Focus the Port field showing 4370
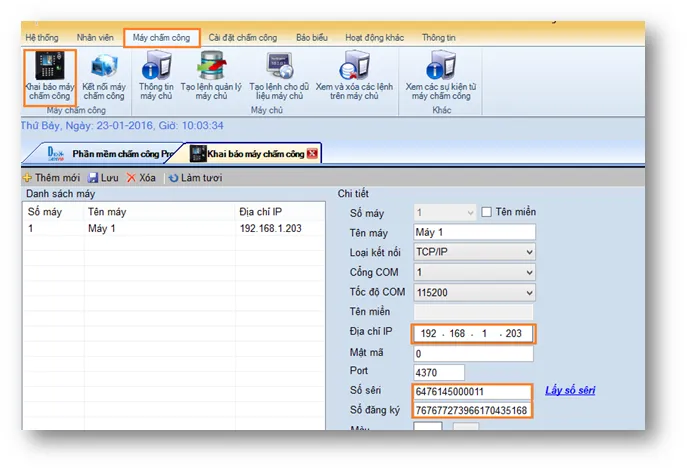Screen dimensions: 687x472 click(439, 373)
